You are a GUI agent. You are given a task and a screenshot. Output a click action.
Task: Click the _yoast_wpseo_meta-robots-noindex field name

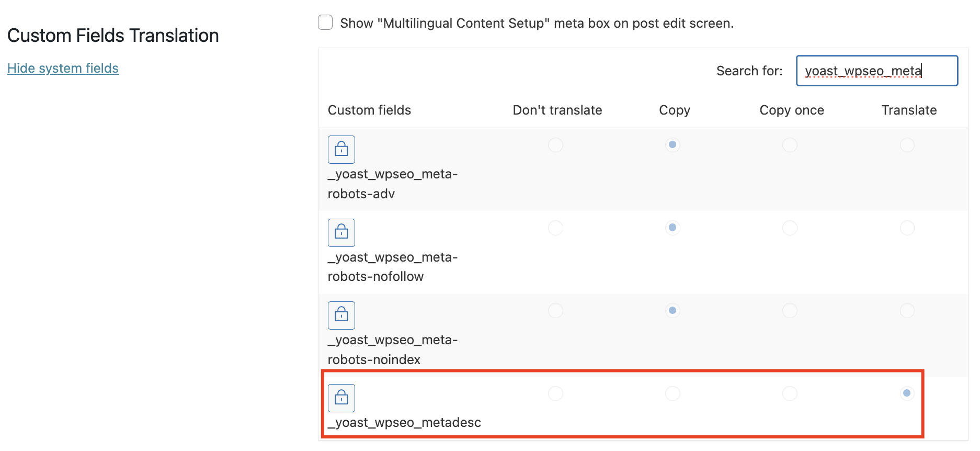(393, 349)
